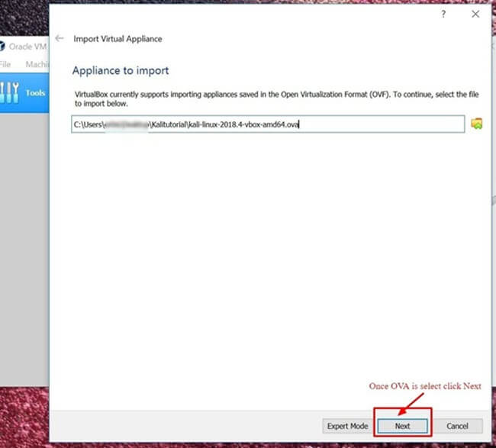The width and height of the screenshot is (496, 448).
Task: Click the folder browse icon beside the file path
Action: 477,124
